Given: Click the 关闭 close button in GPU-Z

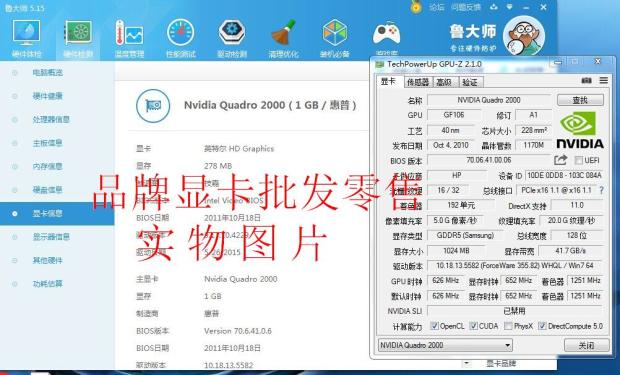Looking at the screenshot, I should click(x=586, y=345).
